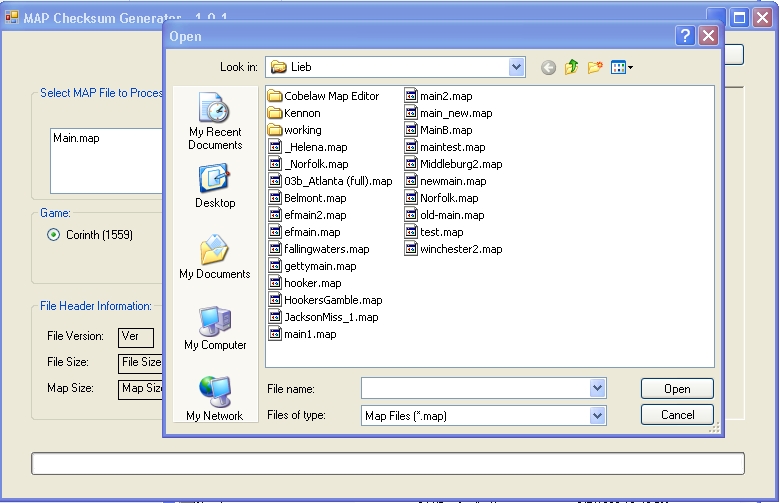780x503 pixels.
Task: Select file _Norfolk.map
Action: coord(309,164)
